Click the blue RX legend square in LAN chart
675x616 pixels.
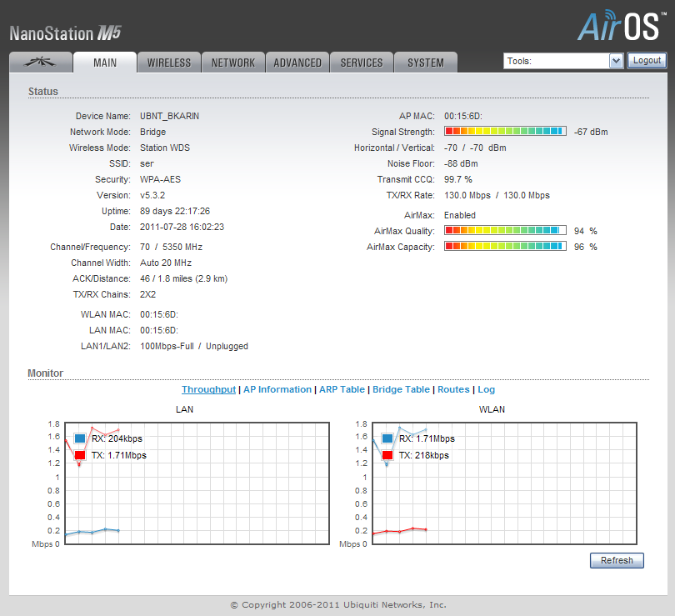pyautogui.click(x=80, y=438)
